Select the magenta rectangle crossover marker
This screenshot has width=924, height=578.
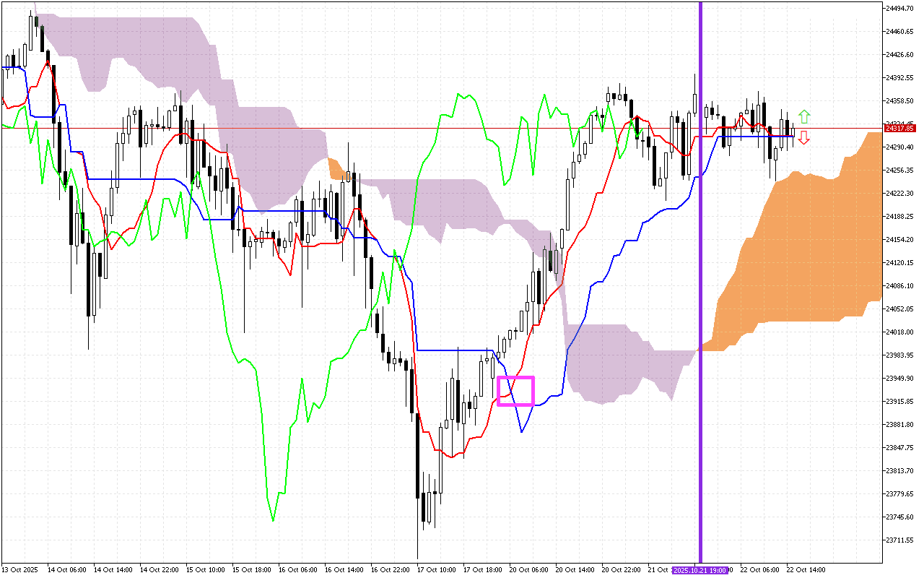tap(515, 391)
